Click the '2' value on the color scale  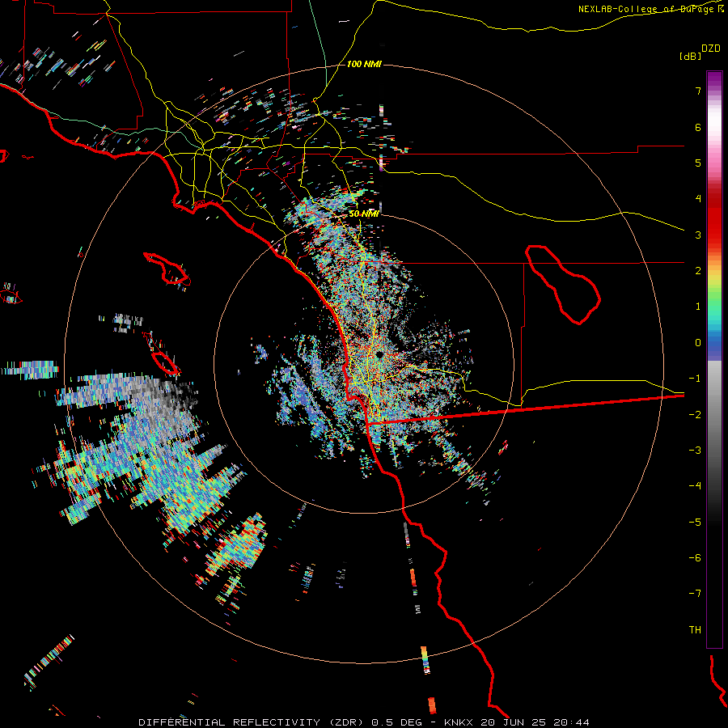pyautogui.click(x=698, y=271)
